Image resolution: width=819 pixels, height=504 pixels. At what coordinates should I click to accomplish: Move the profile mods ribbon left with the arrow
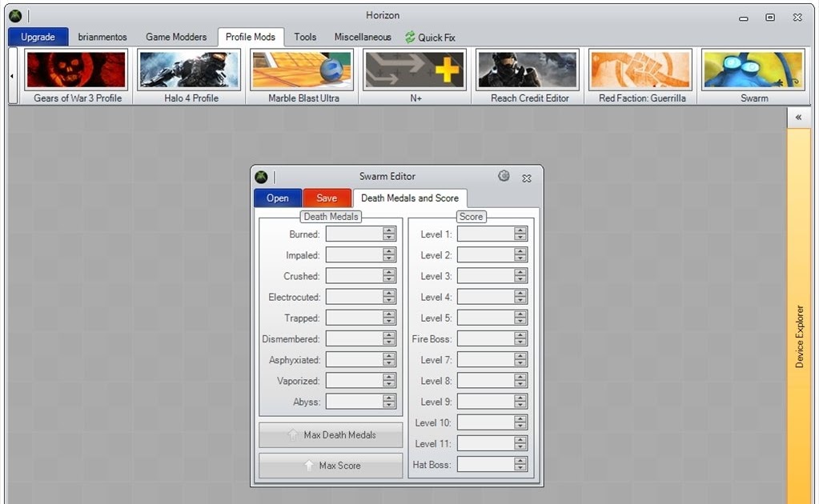[x=13, y=76]
